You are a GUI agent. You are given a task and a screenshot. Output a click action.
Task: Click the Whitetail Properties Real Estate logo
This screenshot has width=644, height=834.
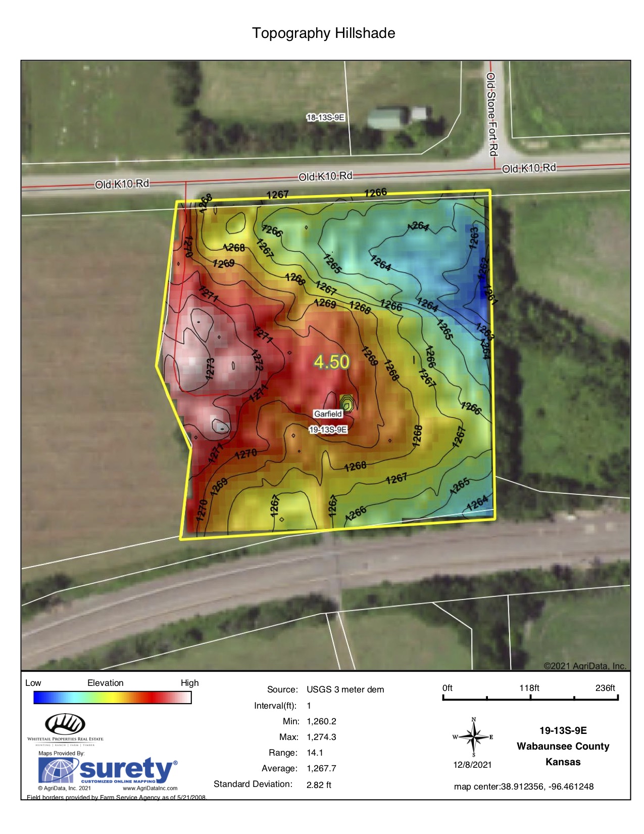[x=65, y=728]
